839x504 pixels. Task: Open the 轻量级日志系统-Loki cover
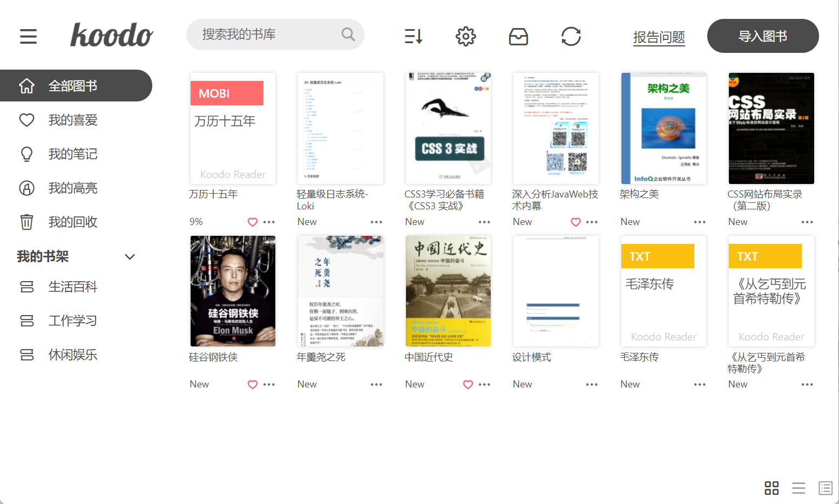pos(341,128)
